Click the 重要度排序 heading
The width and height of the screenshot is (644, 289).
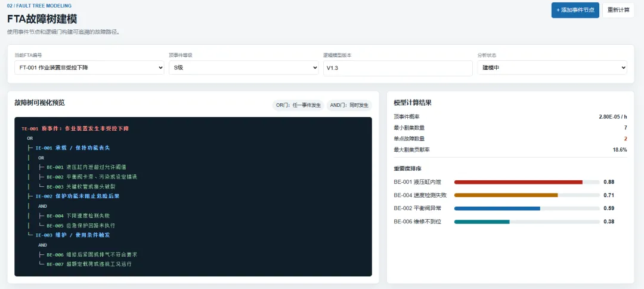[407, 168]
